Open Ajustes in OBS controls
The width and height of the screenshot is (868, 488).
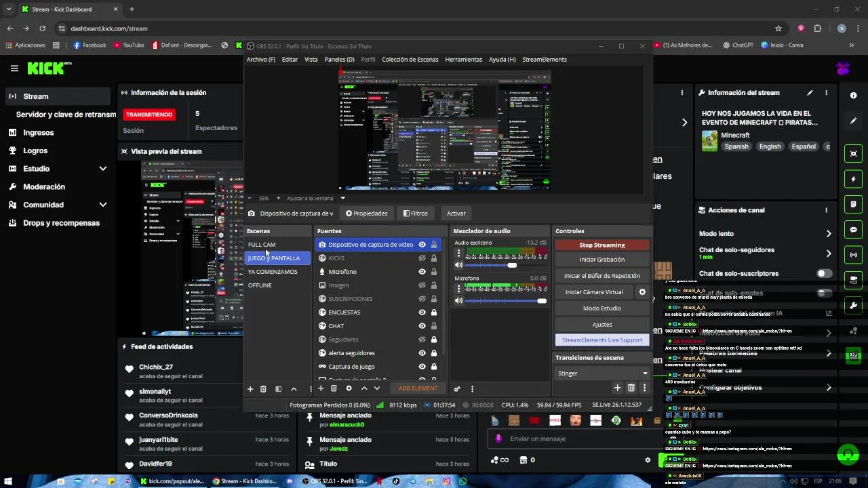pyautogui.click(x=602, y=325)
